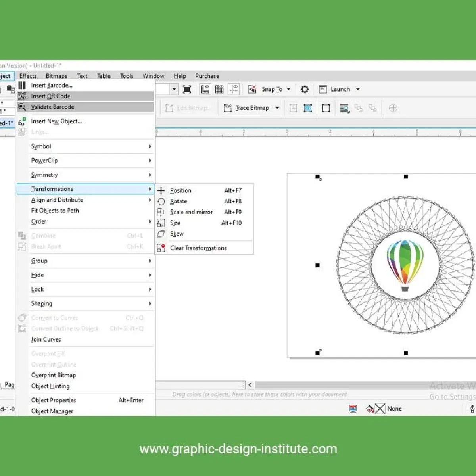Open the Help menu
Screen dimensions: 476x476
point(180,76)
